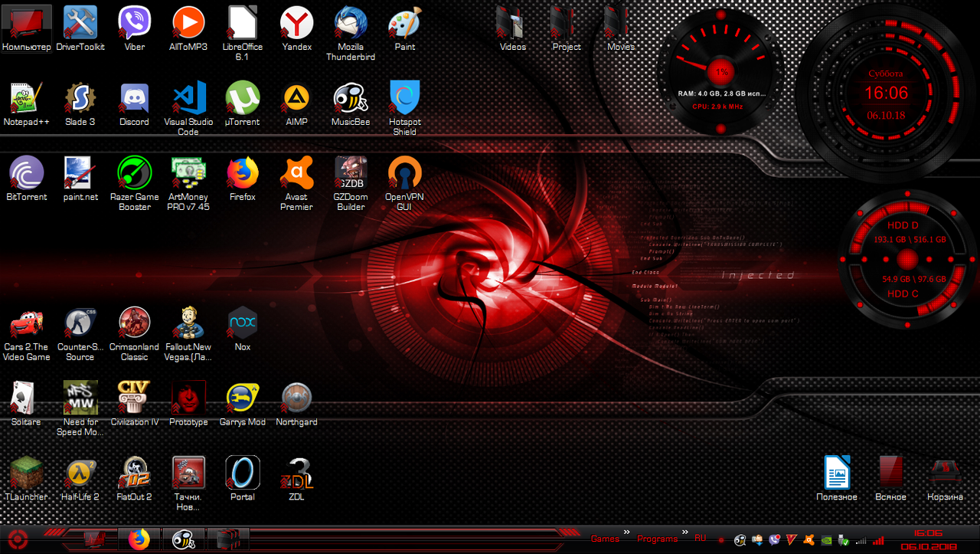Click the taskbar clock showing 16:06
Image resolution: width=980 pixels, height=554 pixels.
(929, 539)
